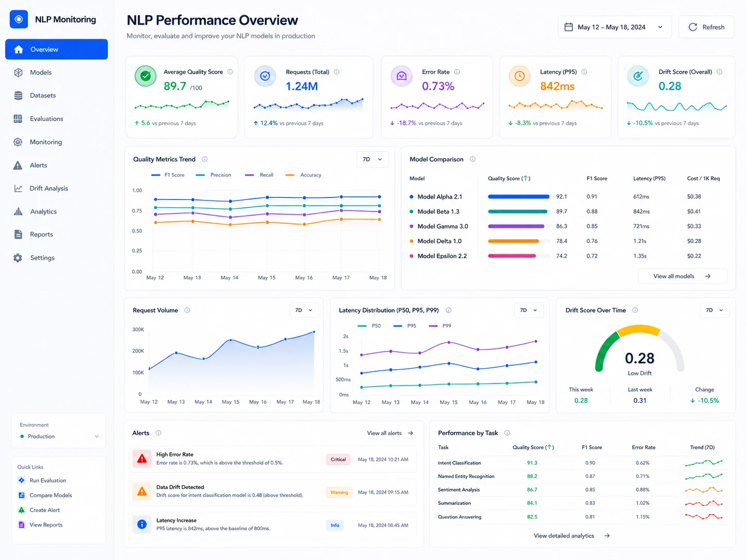This screenshot has width=747, height=560.
Task: Click the Monitoring target icon in sidebar
Action: 18,142
